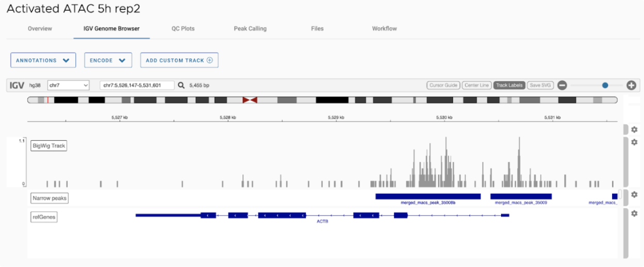Expand the Annotations dropdown
644x267 pixels.
click(x=43, y=60)
